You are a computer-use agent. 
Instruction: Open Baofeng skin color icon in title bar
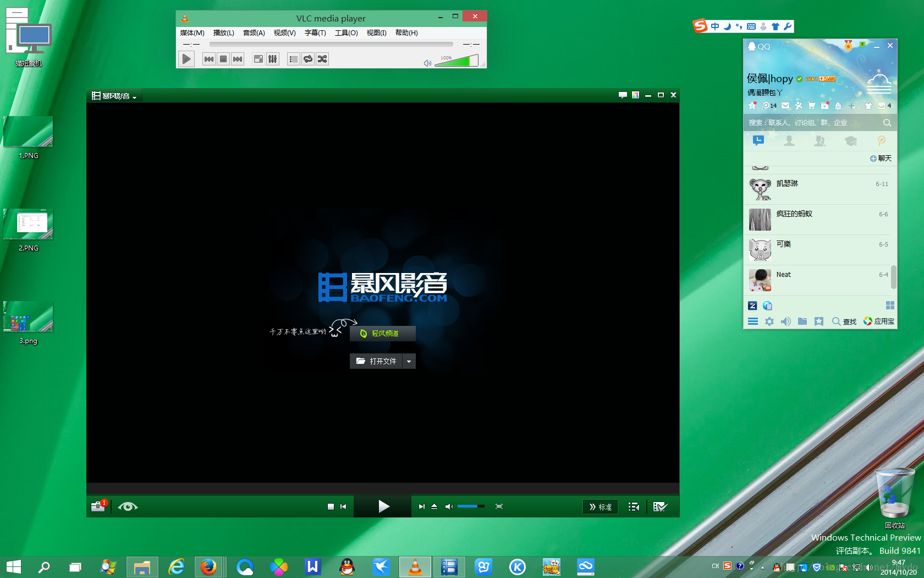point(635,95)
